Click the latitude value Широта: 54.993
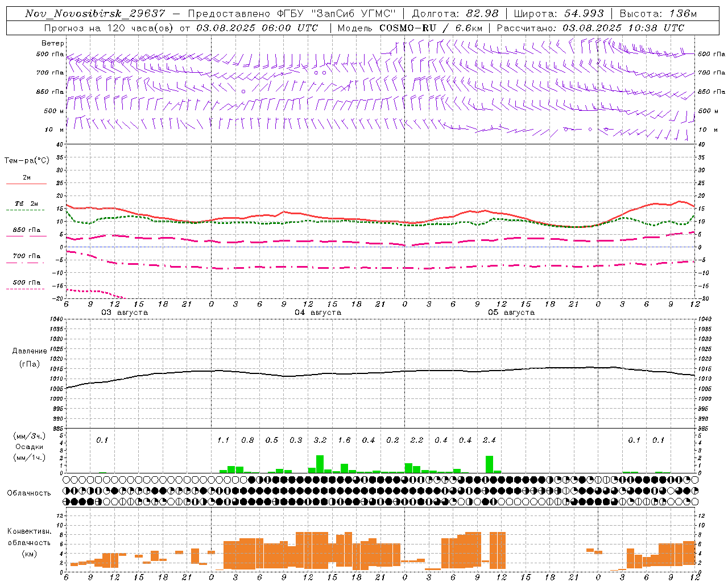 coord(559,14)
